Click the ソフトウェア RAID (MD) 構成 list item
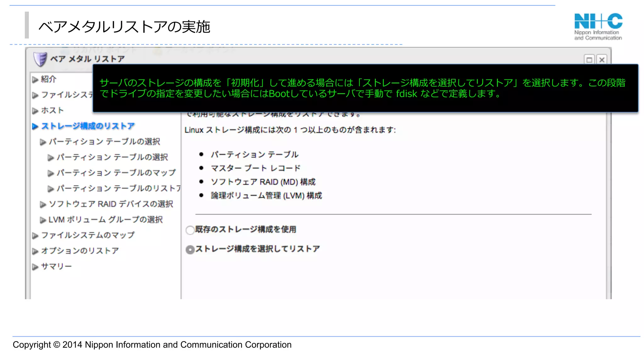The height and width of the screenshot is (362, 644). [x=263, y=182]
